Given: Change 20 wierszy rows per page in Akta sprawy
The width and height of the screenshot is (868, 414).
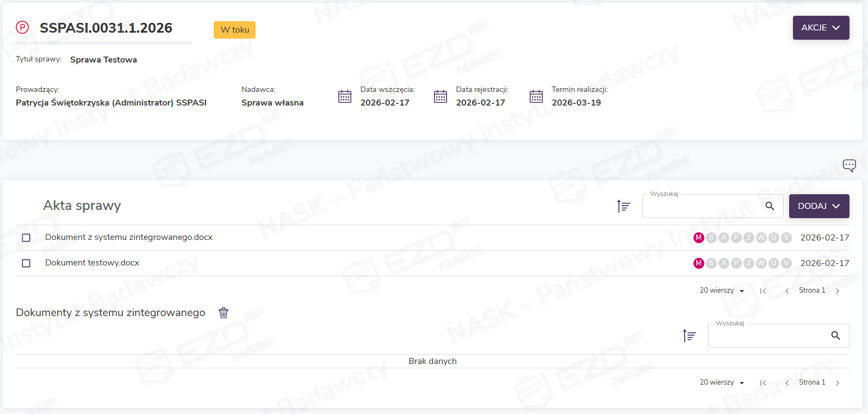Looking at the screenshot, I should (722, 291).
